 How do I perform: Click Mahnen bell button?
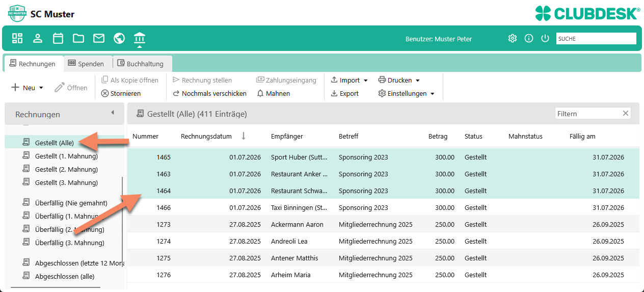click(274, 93)
